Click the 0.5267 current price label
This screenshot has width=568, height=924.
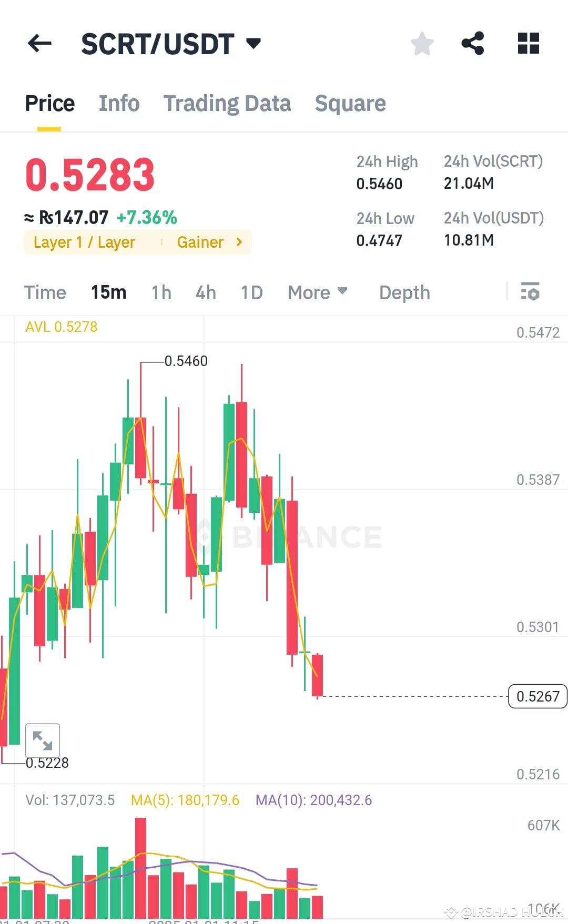[x=536, y=696]
